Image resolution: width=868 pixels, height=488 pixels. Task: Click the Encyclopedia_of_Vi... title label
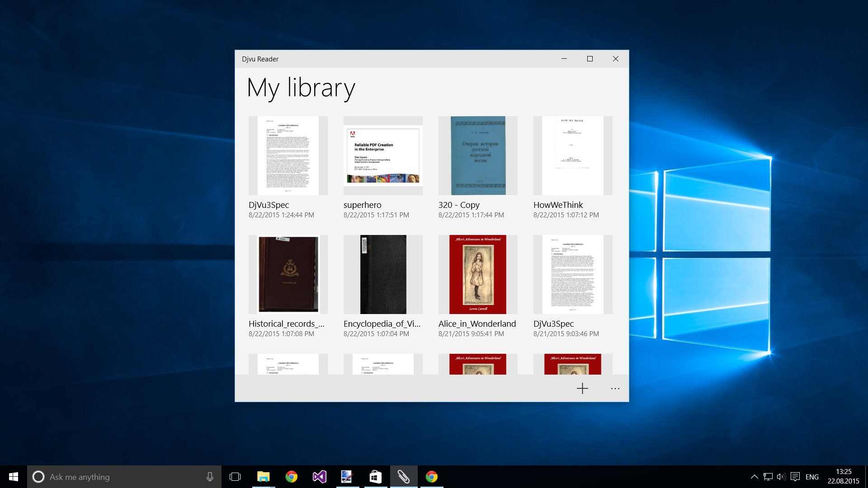click(x=382, y=324)
